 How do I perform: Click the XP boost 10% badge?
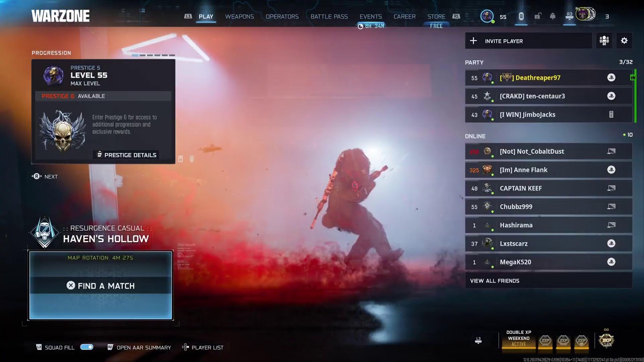606,340
